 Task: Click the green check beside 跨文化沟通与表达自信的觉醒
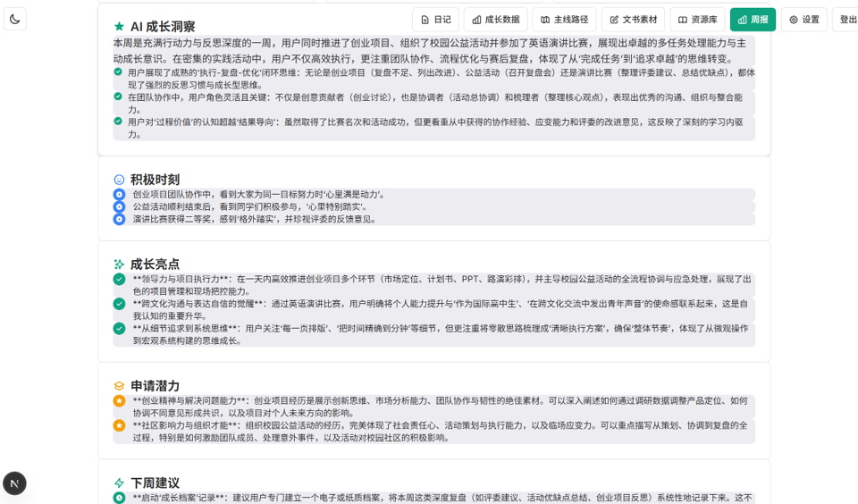(x=119, y=304)
